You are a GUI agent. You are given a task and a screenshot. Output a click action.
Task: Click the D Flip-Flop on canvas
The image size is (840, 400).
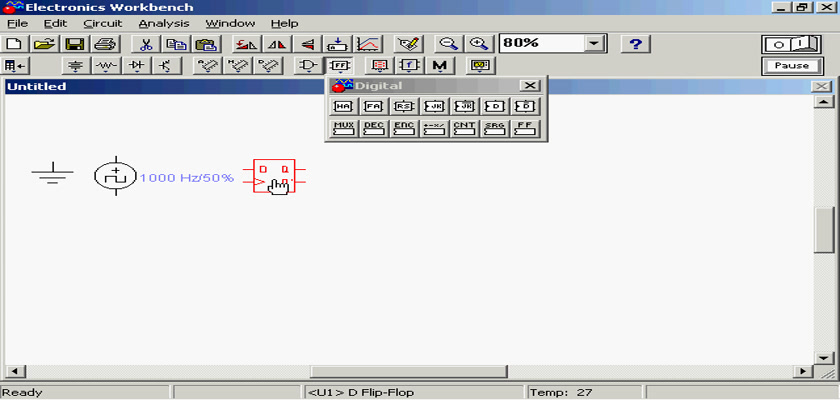click(274, 176)
